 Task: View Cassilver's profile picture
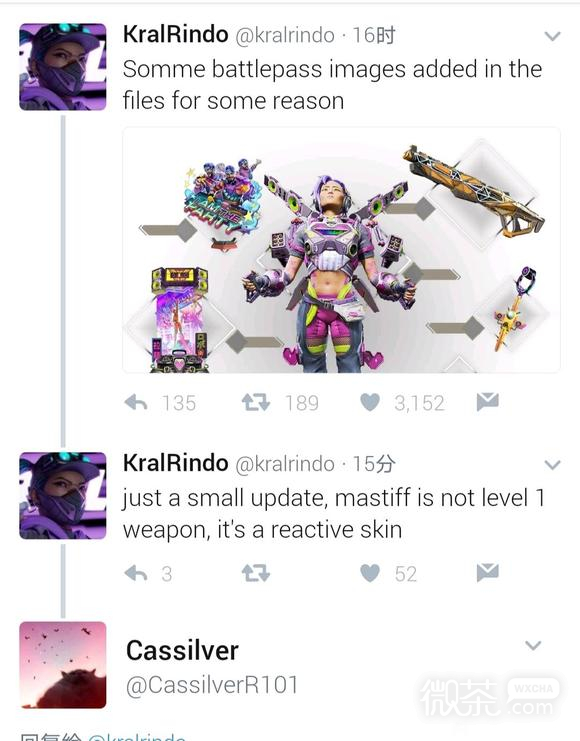point(63,664)
